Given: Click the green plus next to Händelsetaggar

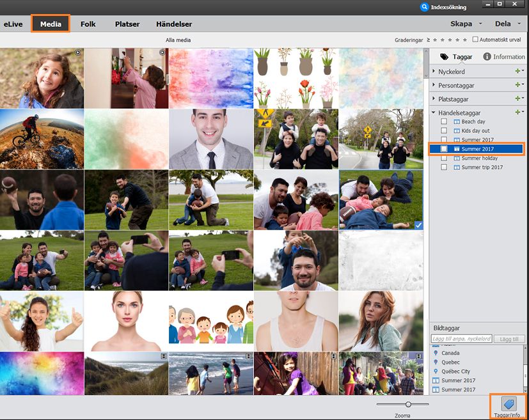Looking at the screenshot, I should coord(517,113).
